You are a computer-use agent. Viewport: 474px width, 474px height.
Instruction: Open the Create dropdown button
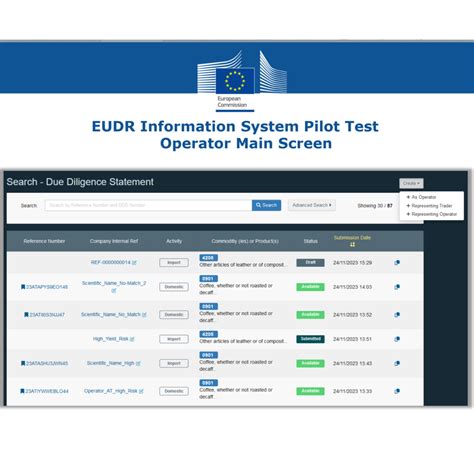[x=411, y=183]
